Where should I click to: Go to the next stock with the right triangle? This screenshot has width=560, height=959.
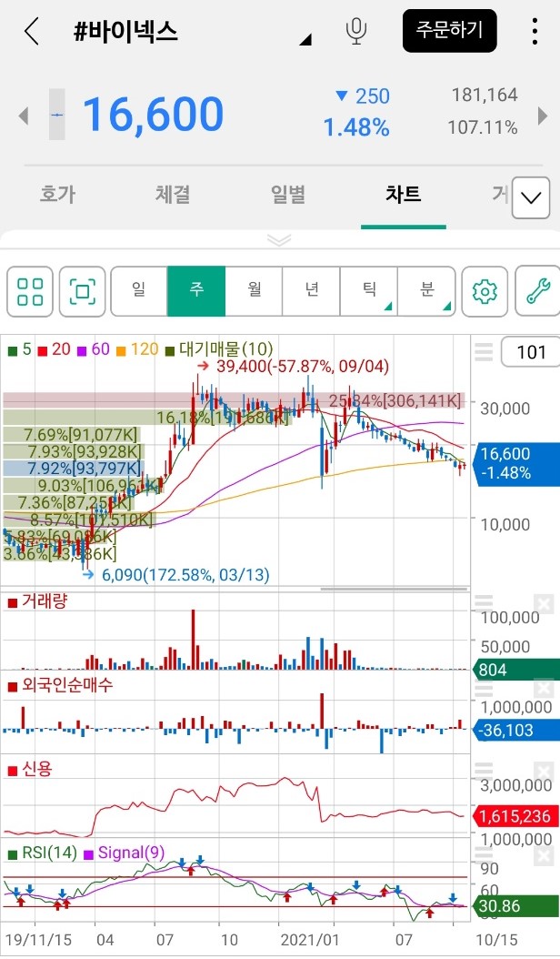542,115
